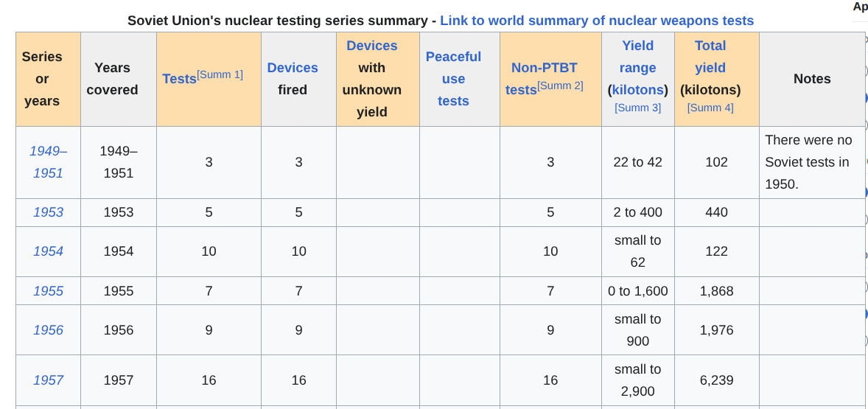Open the Summ 4 footnote reference
Viewport: 868px width, 409px height.
pyautogui.click(x=710, y=108)
